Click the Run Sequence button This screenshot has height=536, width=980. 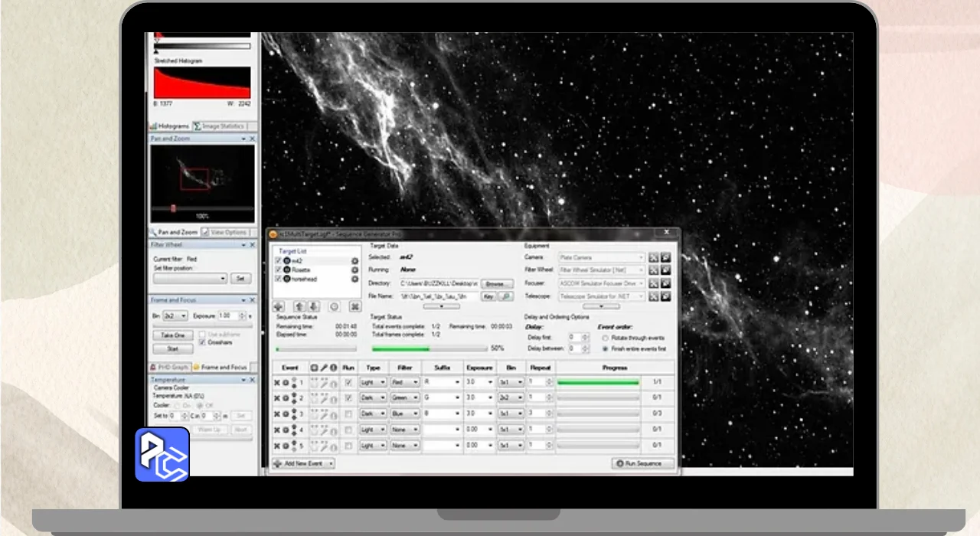click(642, 463)
